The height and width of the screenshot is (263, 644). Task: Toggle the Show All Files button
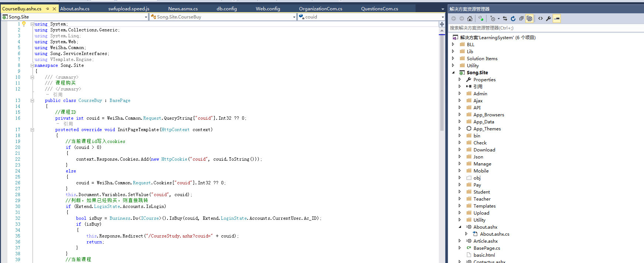pos(529,18)
